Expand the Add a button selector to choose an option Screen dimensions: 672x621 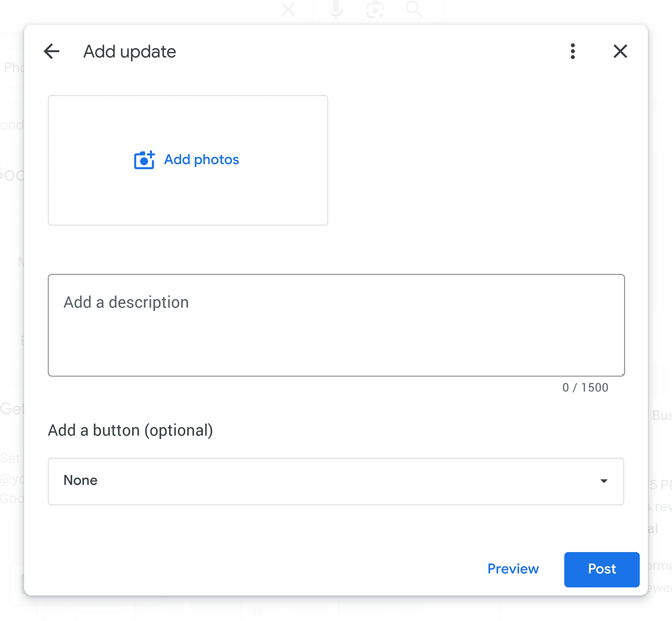pyautogui.click(x=336, y=481)
